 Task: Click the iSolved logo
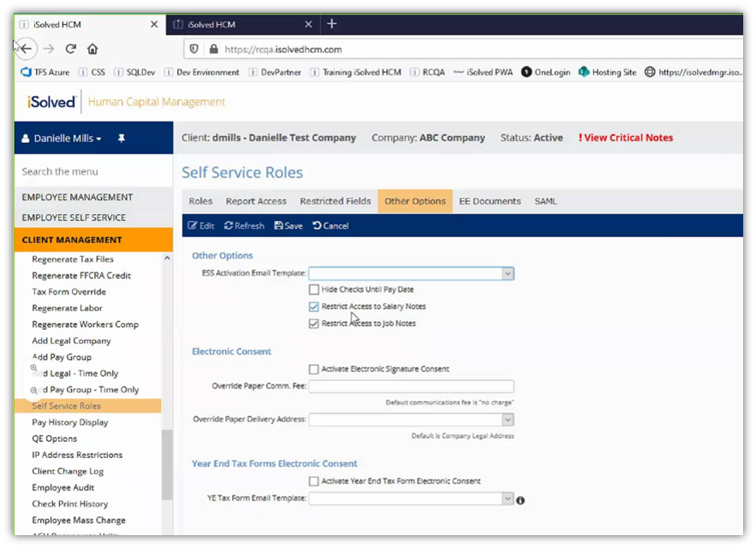pos(51,102)
